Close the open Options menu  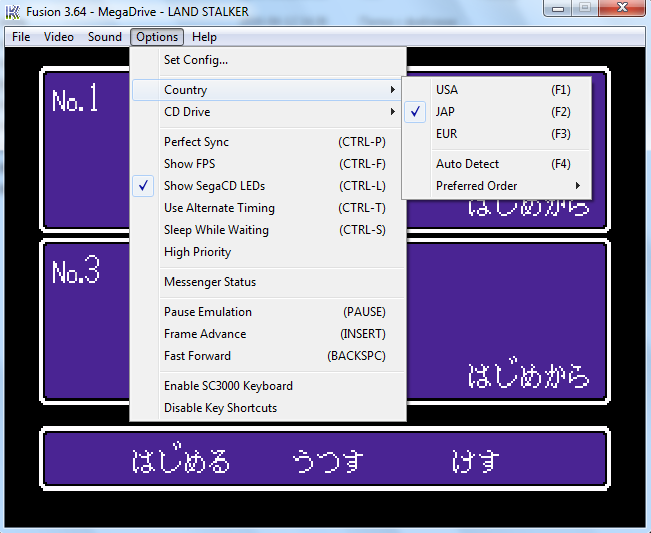[x=157, y=37]
